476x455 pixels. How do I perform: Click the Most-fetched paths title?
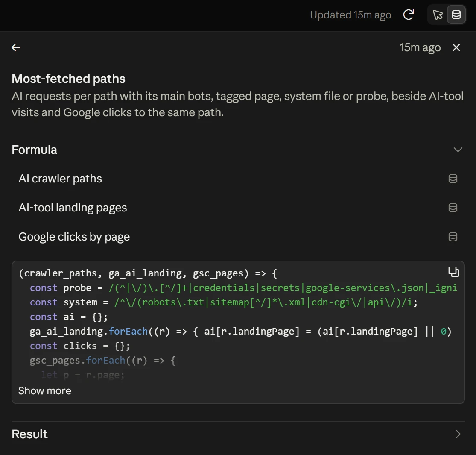coord(68,79)
